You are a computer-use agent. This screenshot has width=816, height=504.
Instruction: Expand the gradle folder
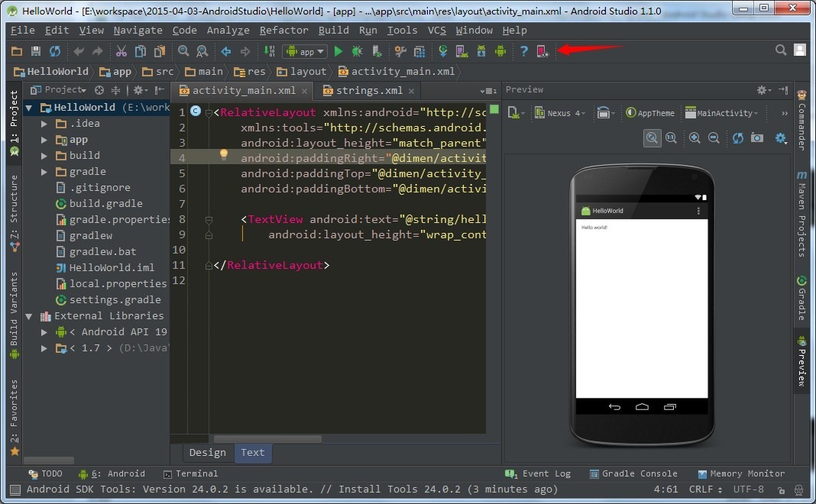coord(44,172)
